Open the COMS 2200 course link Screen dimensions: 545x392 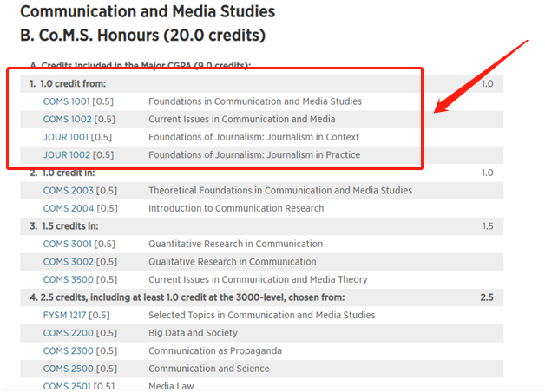pyautogui.click(x=68, y=333)
